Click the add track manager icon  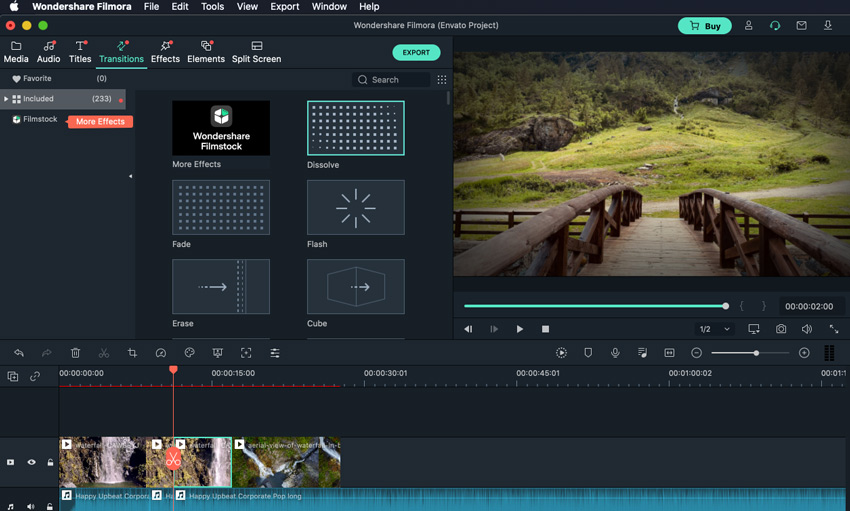[13, 376]
